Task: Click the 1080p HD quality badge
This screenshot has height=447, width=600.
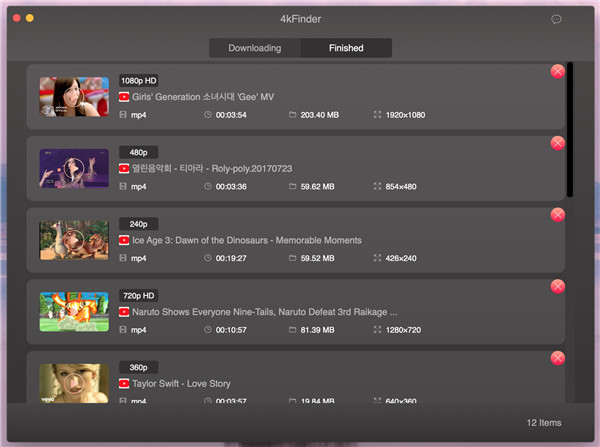Action: coord(139,80)
